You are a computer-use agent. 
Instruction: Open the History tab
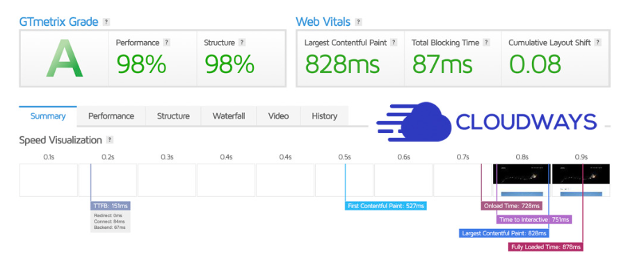(x=325, y=116)
